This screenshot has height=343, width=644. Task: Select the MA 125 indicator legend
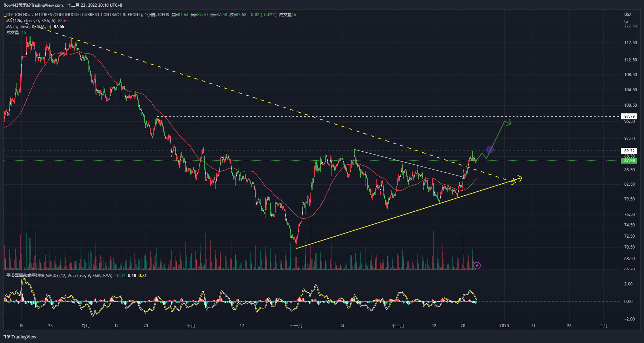(x=31, y=21)
